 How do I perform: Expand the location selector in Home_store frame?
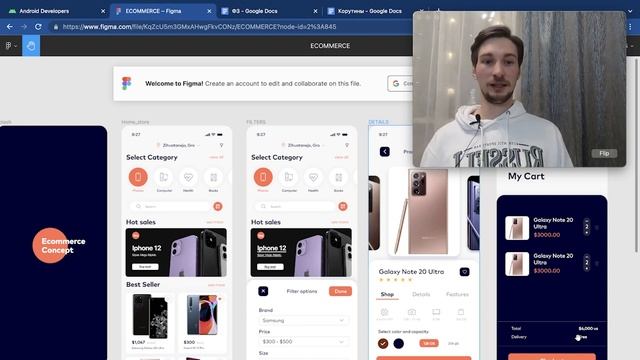179,145
